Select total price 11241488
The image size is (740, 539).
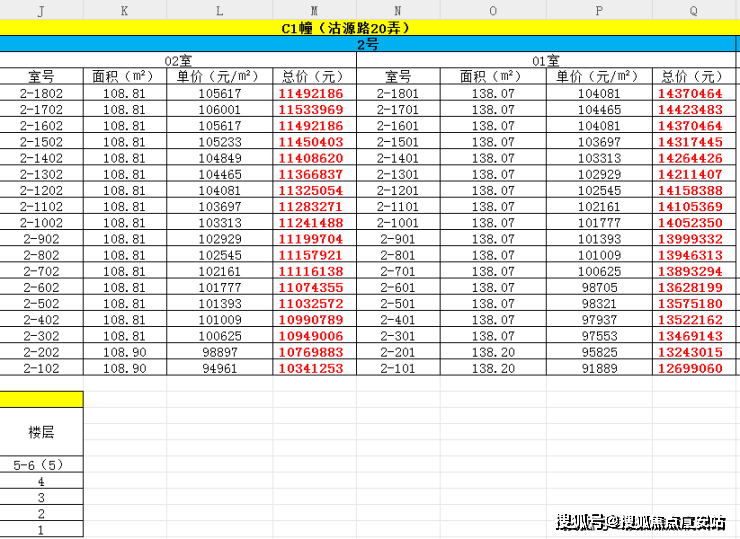(314, 222)
